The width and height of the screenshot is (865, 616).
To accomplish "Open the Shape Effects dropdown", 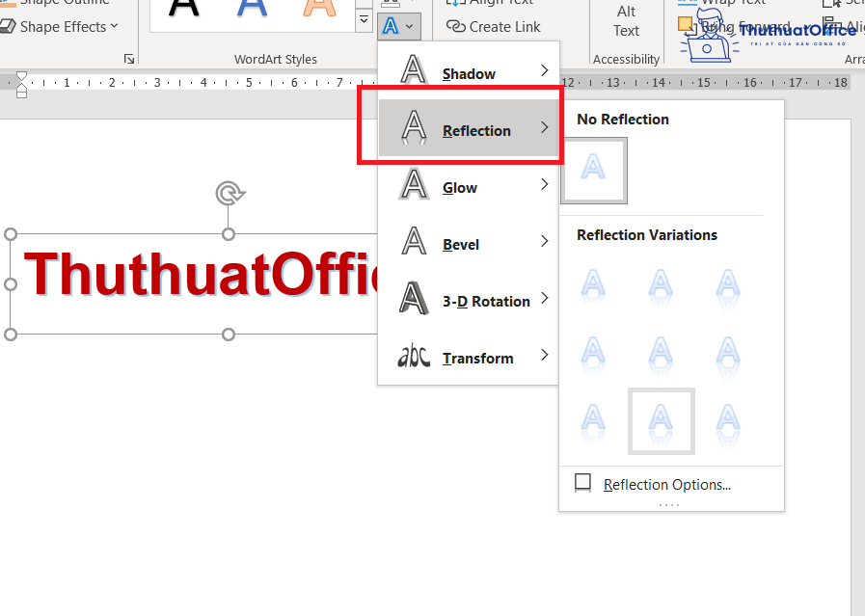I will 59,26.
